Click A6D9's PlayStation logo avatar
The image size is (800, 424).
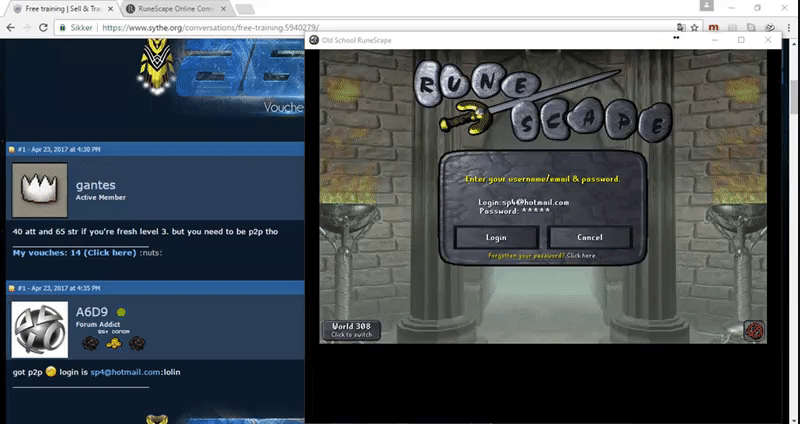(x=40, y=329)
